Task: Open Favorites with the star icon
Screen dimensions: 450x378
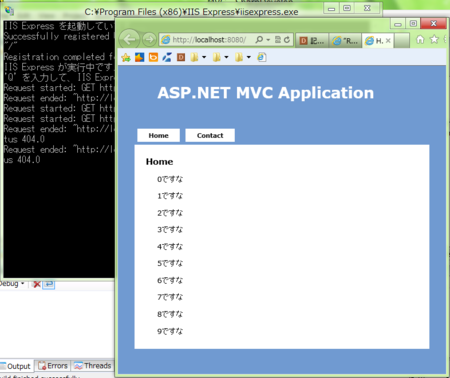Action: tap(434, 40)
